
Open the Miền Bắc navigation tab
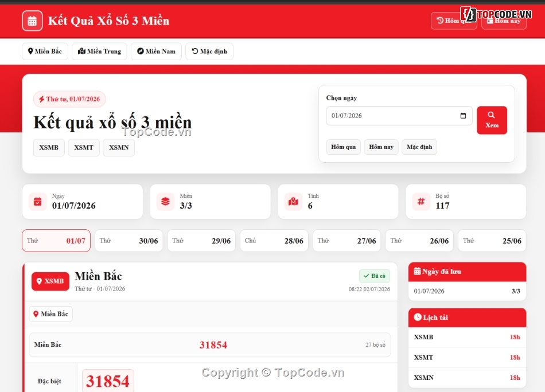tap(45, 52)
